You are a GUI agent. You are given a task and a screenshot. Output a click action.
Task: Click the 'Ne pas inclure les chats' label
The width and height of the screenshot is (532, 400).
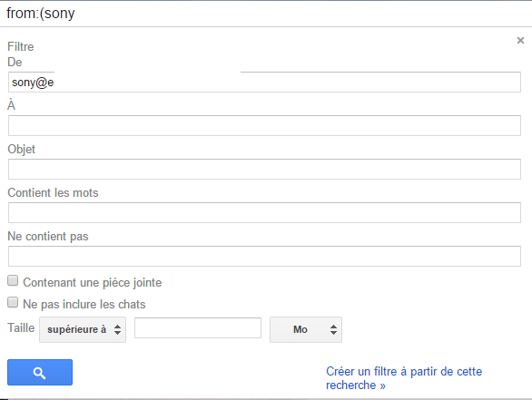84,305
